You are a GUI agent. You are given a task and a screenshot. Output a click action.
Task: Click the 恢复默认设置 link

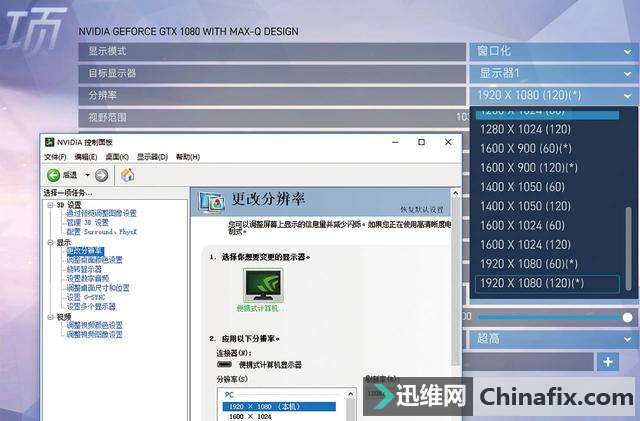422,209
